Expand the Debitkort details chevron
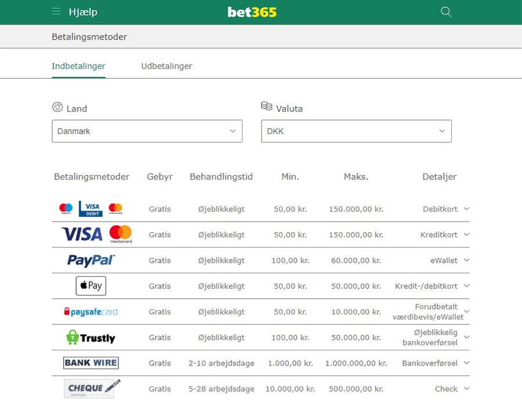522x420 pixels. tap(467, 209)
